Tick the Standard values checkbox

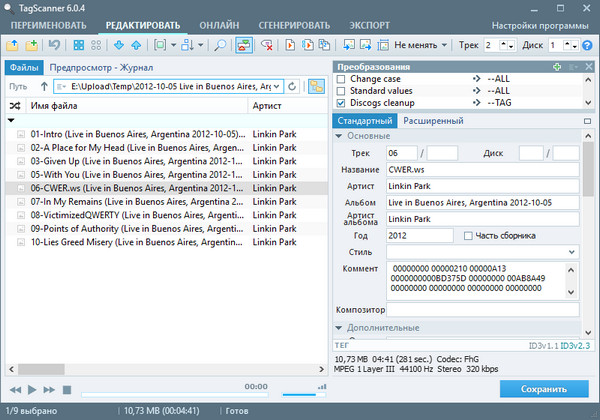point(341,90)
